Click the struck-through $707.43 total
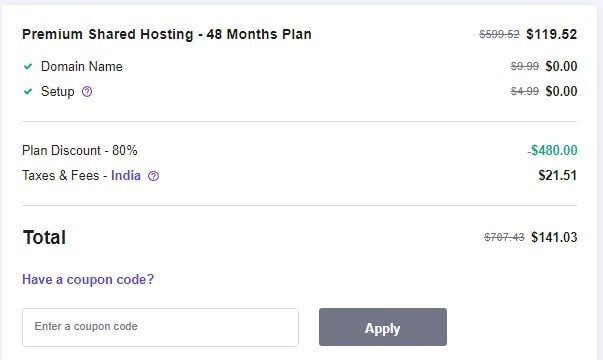The height and width of the screenshot is (360, 603). 504,237
